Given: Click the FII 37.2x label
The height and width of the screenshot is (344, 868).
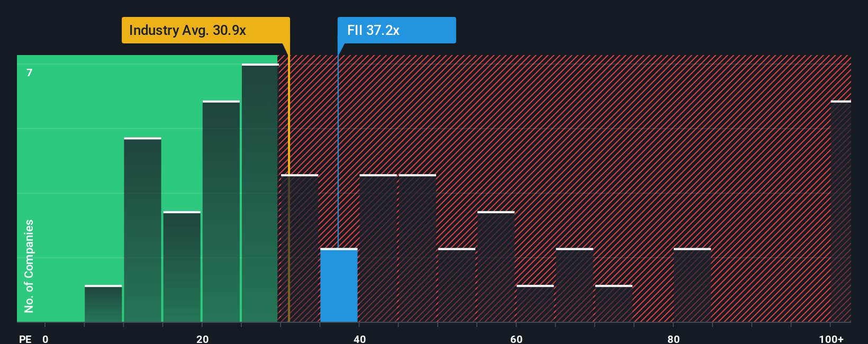Looking at the screenshot, I should [x=397, y=30].
